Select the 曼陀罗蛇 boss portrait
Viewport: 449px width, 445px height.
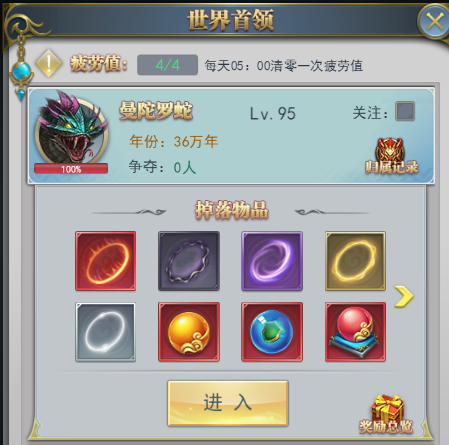[x=71, y=128]
